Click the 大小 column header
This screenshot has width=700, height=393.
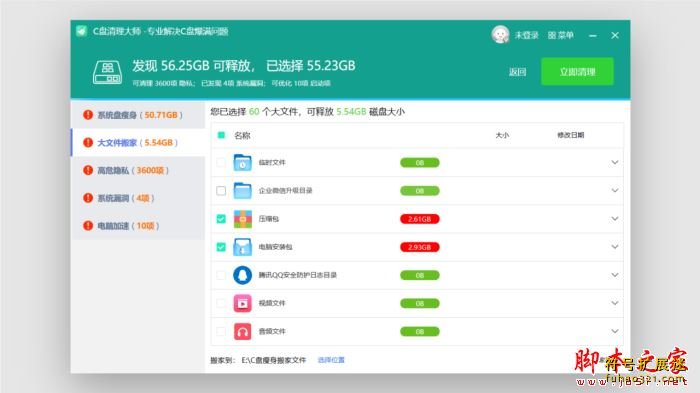(502, 135)
